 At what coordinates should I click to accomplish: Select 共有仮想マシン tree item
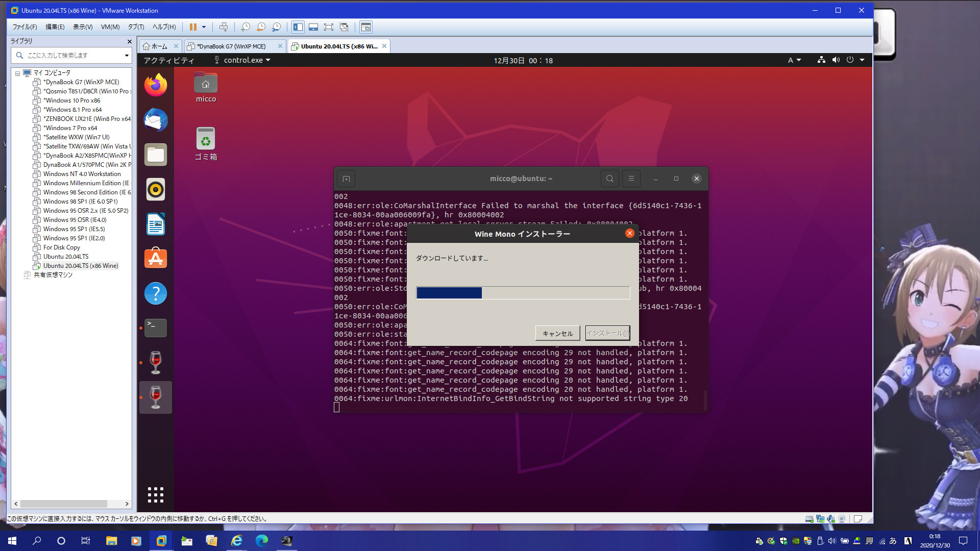click(x=53, y=275)
